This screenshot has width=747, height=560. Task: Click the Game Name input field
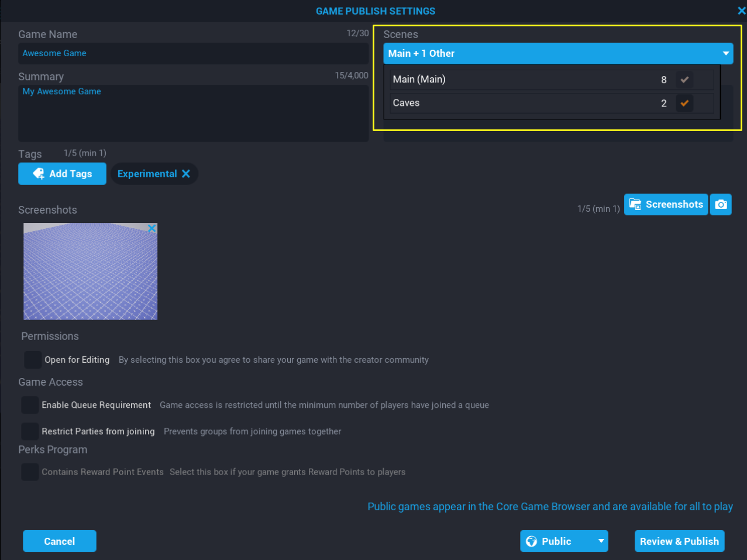tap(193, 53)
